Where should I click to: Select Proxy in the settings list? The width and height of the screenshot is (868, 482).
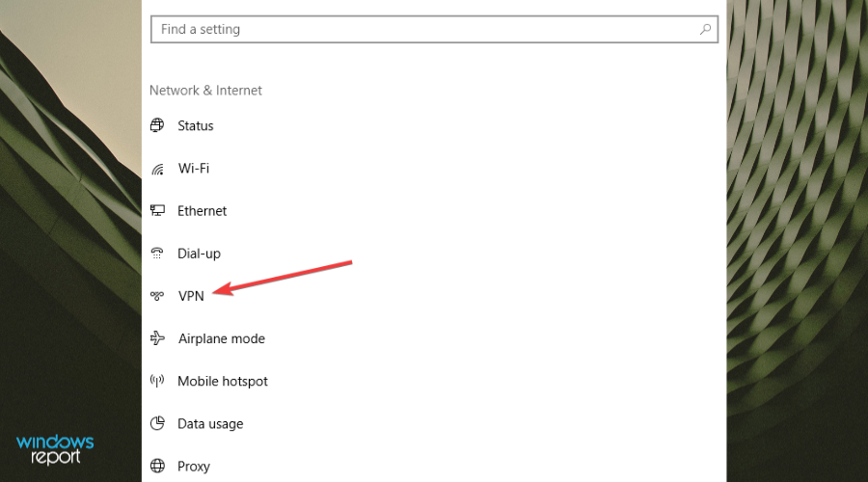coord(194,466)
